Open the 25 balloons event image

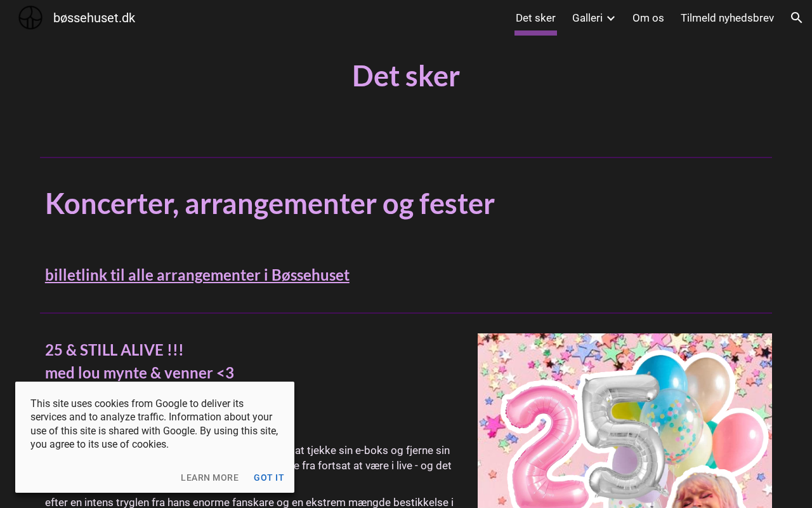pyautogui.click(x=625, y=420)
